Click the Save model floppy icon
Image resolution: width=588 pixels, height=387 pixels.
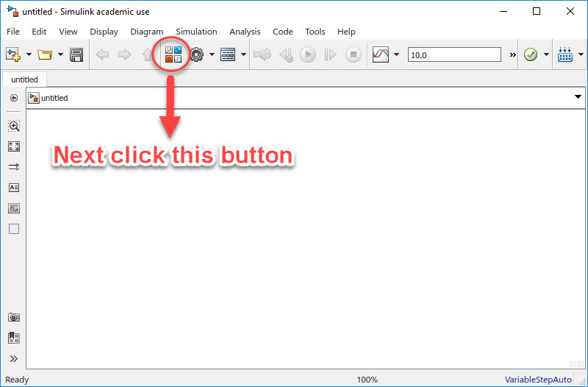click(76, 54)
